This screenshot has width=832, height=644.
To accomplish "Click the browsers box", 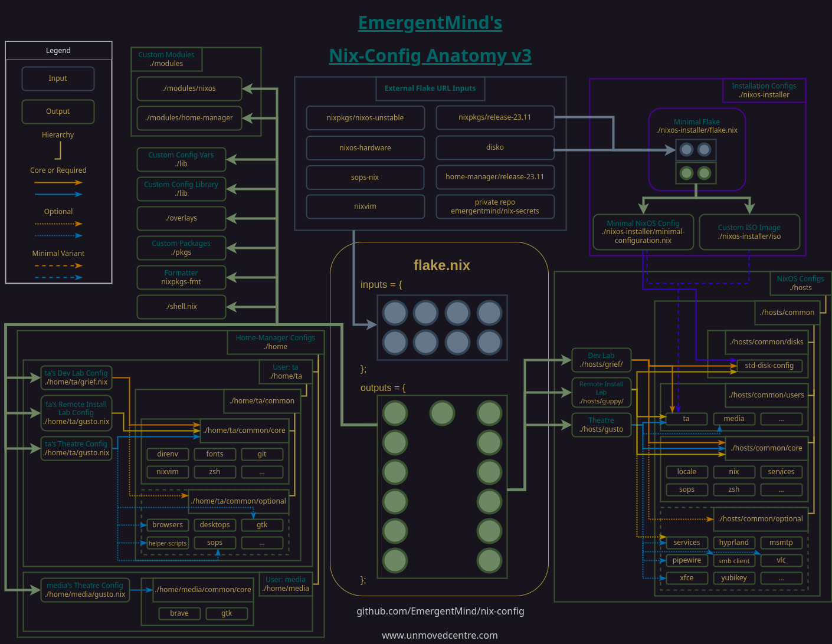I will click(x=168, y=525).
